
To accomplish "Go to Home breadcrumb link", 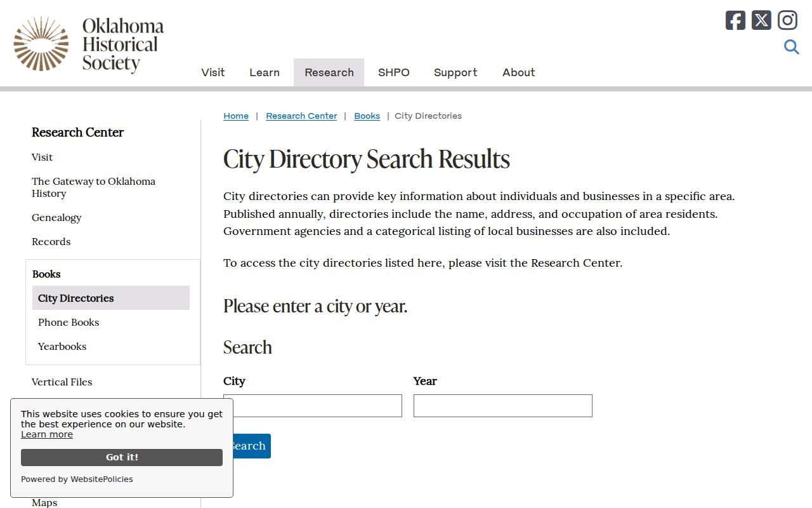I will (x=236, y=116).
